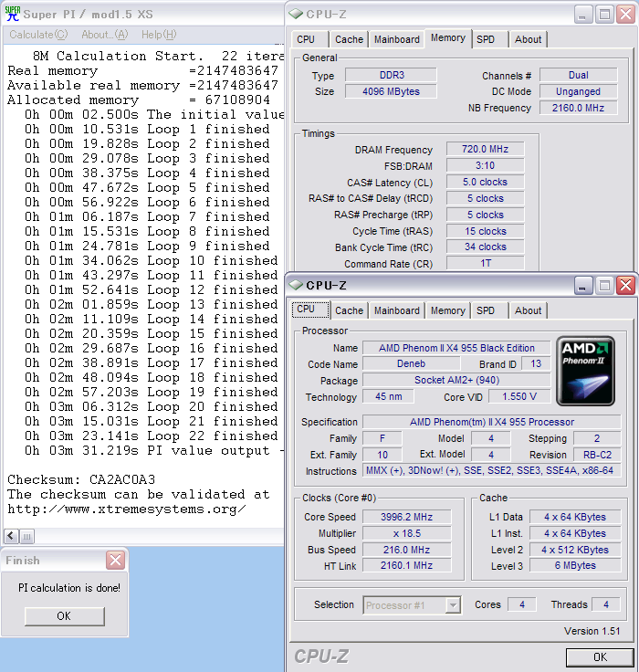The image size is (639, 672).
Task: Minimize the lower CPU-Z window
Action: (x=582, y=286)
